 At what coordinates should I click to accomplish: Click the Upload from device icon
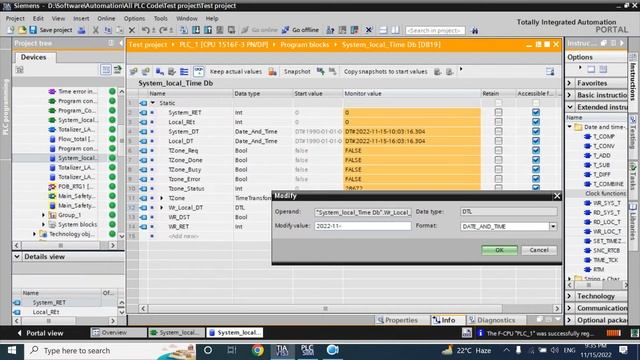208,30
